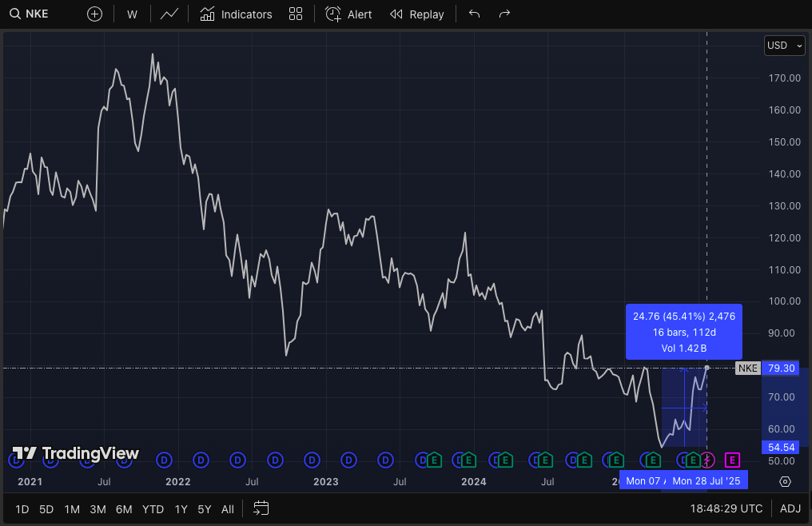This screenshot has height=526, width=812.
Task: Select the YTD date range
Action: coord(153,509)
